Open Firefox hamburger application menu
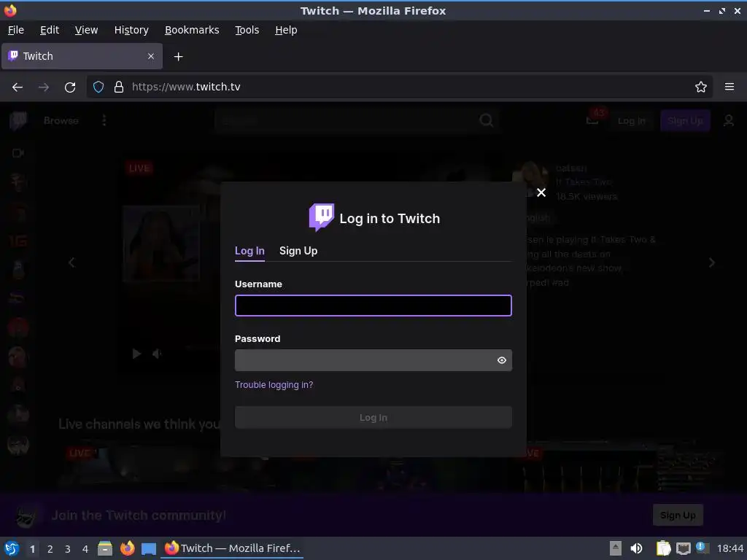The width and height of the screenshot is (747, 560). [729, 87]
